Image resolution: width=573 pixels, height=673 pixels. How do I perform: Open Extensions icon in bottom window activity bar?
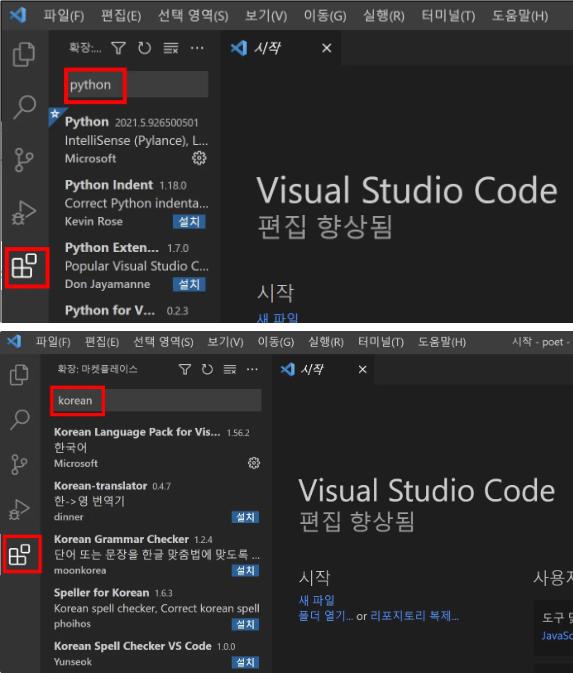(x=20, y=555)
